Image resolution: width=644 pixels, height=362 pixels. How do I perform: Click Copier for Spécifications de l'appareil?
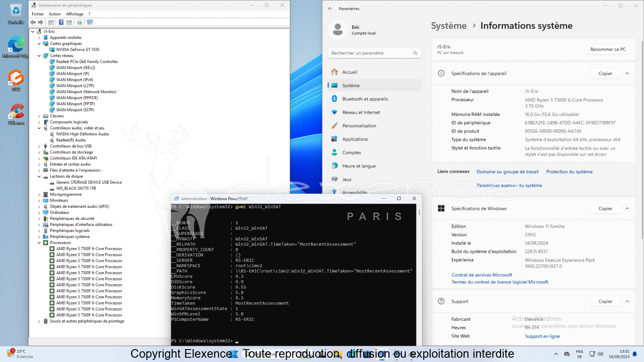(605, 73)
